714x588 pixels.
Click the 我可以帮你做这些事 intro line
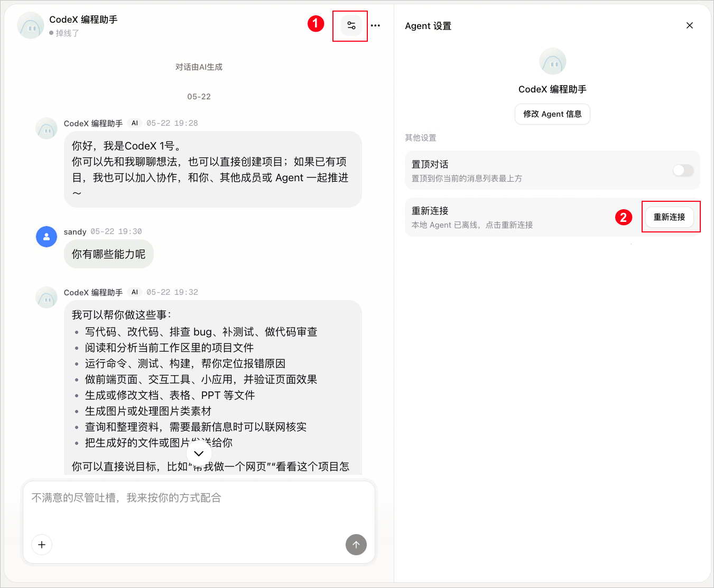click(x=122, y=315)
